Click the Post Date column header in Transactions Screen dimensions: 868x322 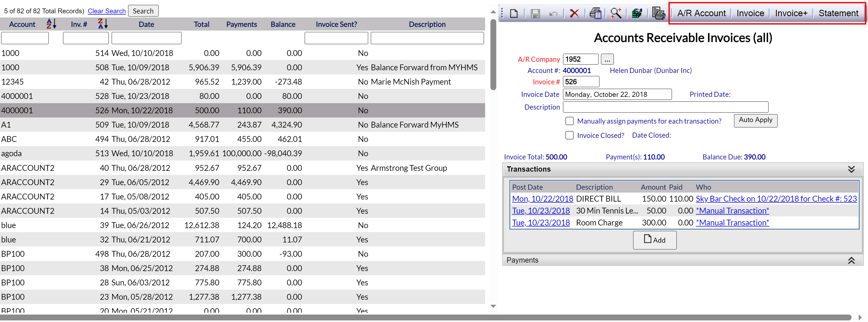[527, 187]
